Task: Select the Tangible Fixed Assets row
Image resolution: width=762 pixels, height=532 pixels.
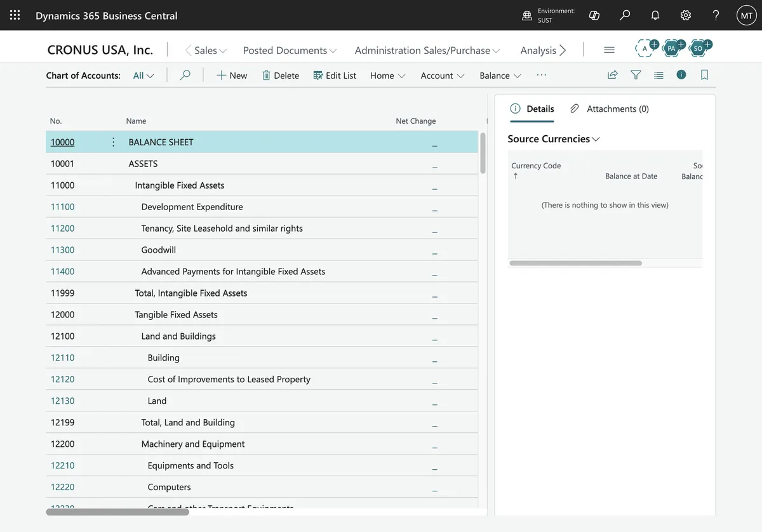Action: click(262, 315)
